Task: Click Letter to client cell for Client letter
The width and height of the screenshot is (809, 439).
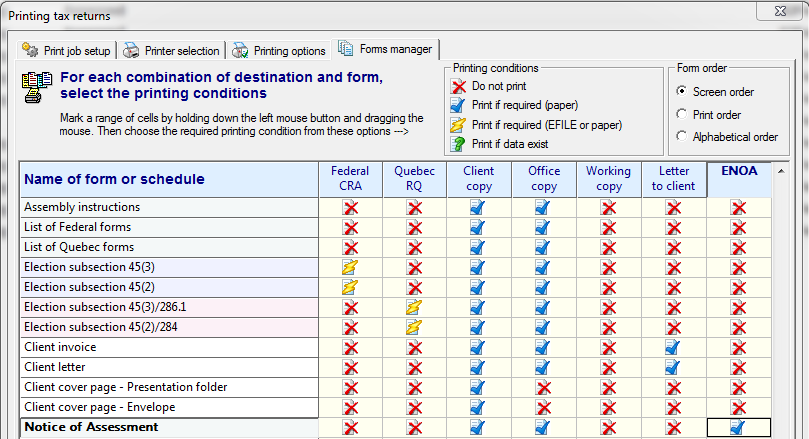Action: coord(673,367)
